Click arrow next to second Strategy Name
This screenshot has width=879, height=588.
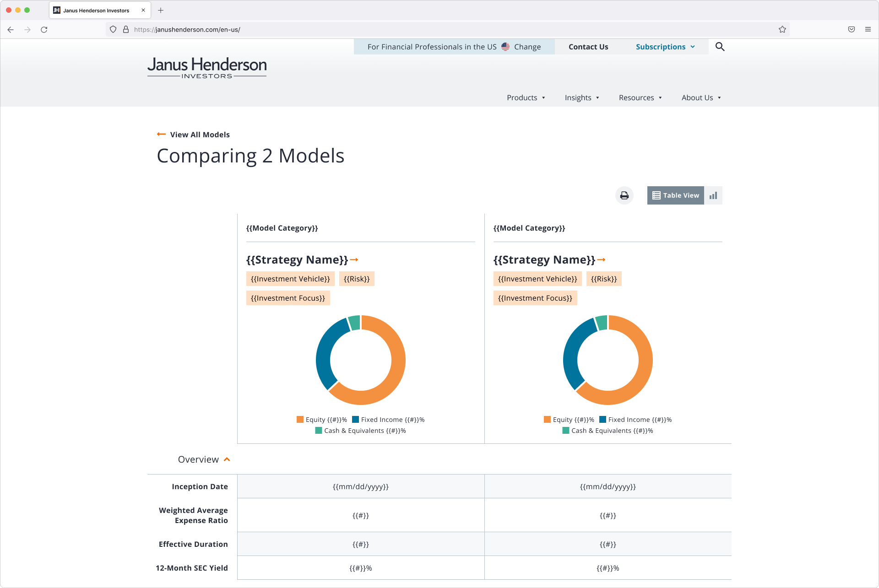point(601,260)
